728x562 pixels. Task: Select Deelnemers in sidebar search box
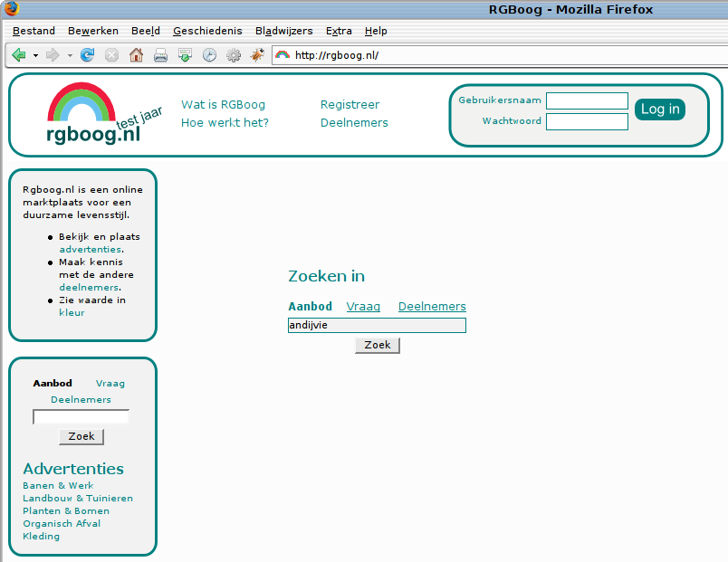pos(81,400)
